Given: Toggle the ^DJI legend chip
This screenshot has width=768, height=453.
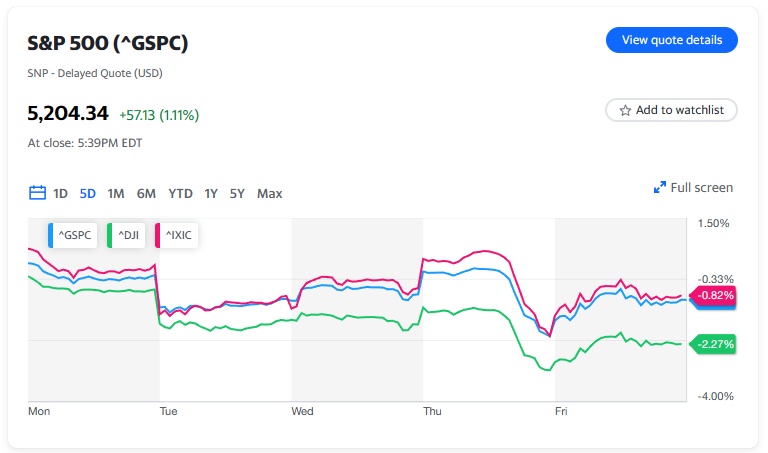Looking at the screenshot, I should pyautogui.click(x=126, y=236).
